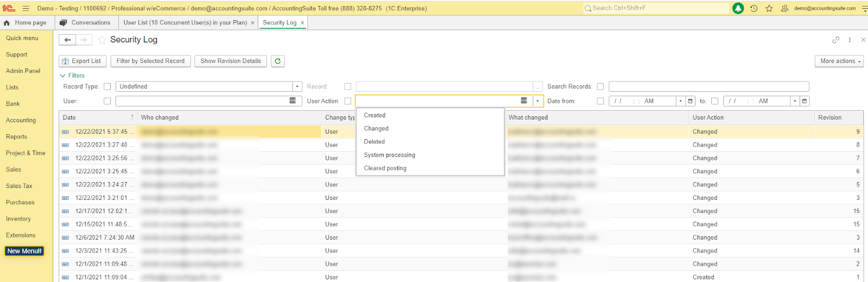Click the Search Records text field
Viewport: 868px width, 282px height.
pos(709,86)
